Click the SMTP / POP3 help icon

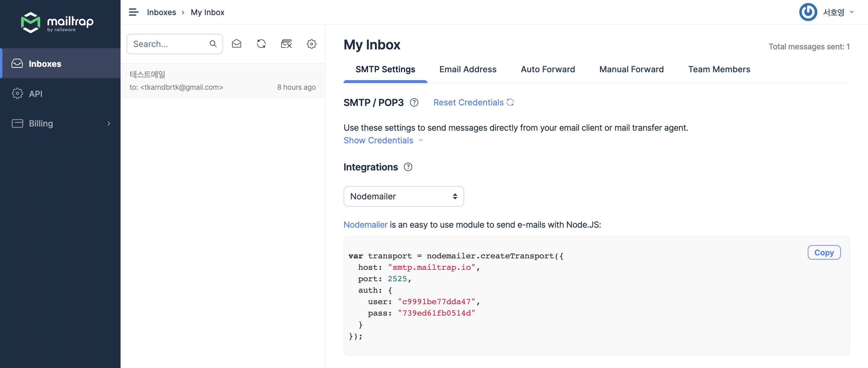click(x=414, y=102)
